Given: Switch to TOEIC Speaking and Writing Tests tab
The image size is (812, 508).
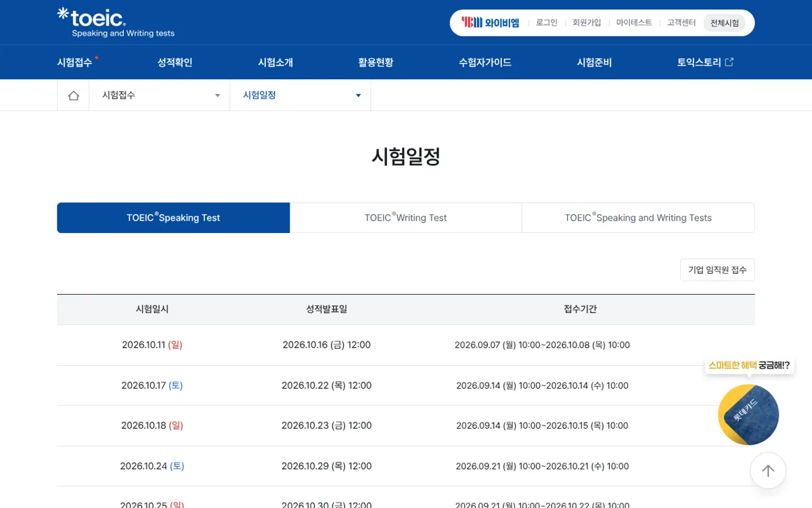Looking at the screenshot, I should 638,217.
